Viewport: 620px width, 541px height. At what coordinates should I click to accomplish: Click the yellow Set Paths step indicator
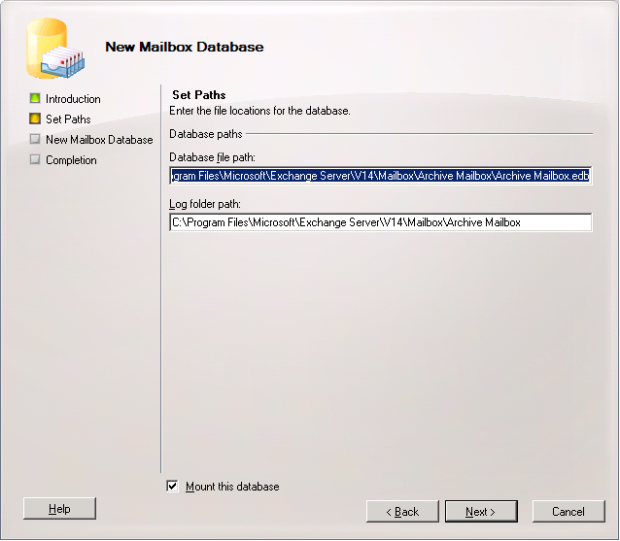[x=35, y=119]
